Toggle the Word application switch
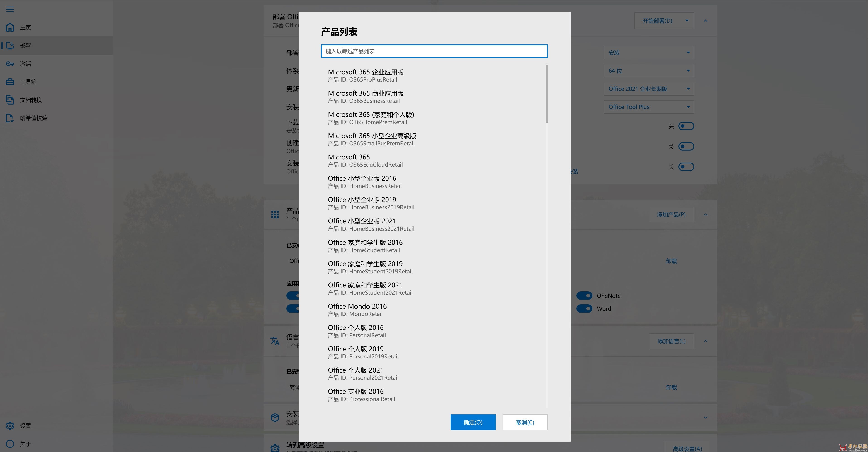 584,308
